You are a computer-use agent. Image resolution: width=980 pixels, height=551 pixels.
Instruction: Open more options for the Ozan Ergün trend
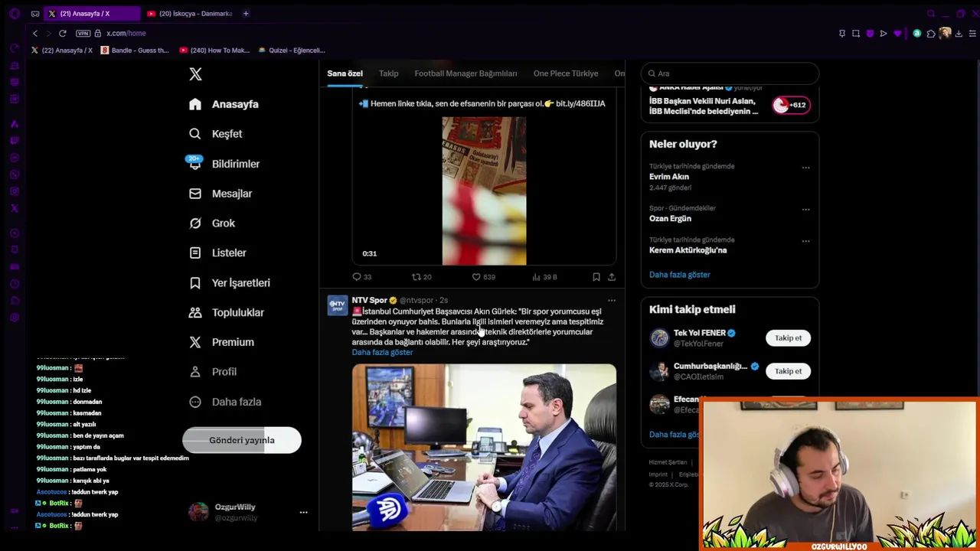(805, 210)
